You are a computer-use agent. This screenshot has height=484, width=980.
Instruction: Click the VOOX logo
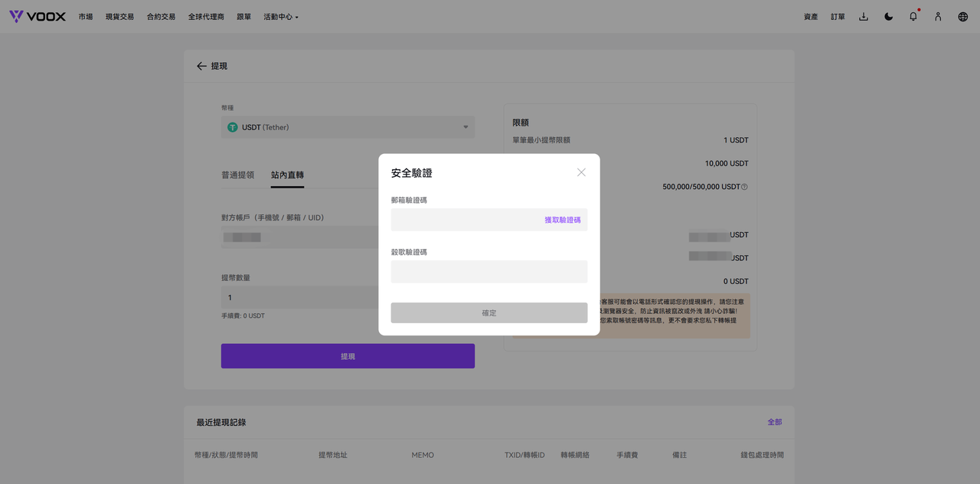(37, 16)
